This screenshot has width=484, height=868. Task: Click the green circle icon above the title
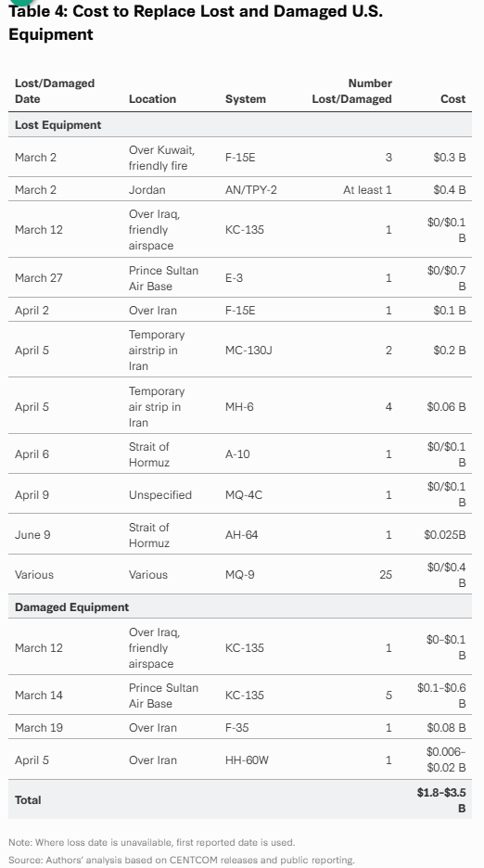[x=21, y=2]
